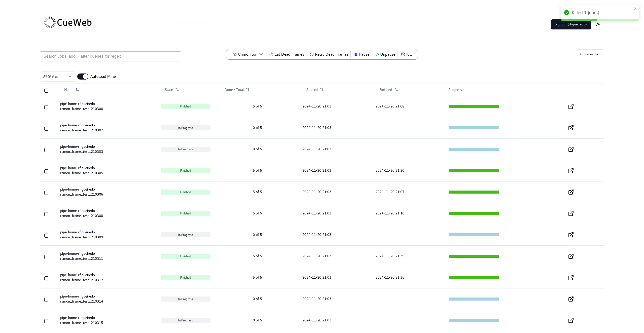
Task: Open job ramon_frame_test_210309 external link icon
Action: tap(571, 235)
